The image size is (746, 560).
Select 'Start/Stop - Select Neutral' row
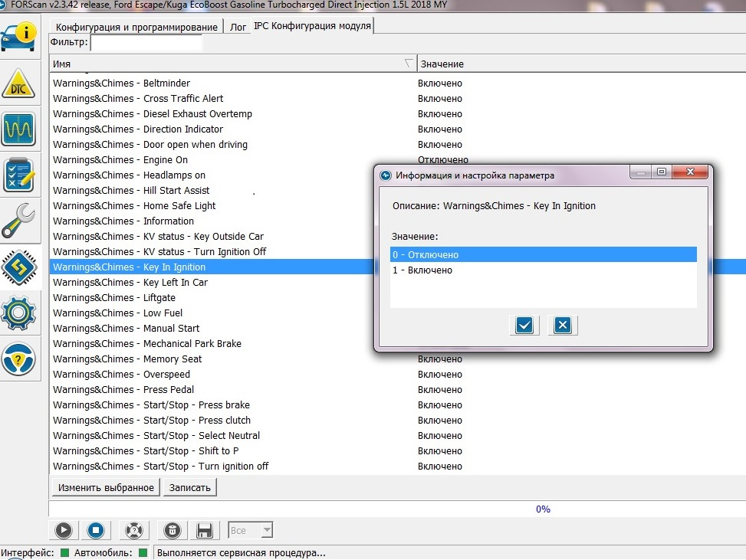pyautogui.click(x=398, y=435)
